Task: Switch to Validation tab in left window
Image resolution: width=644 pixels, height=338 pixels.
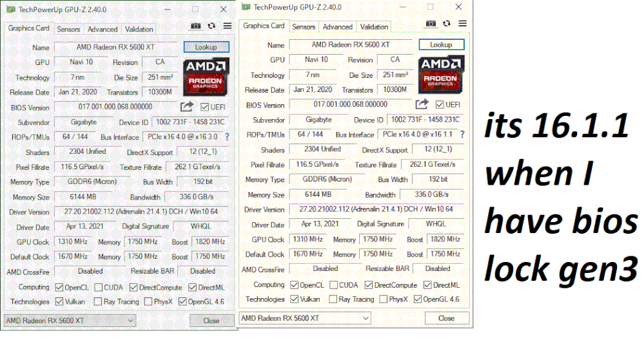Action: pos(139,29)
